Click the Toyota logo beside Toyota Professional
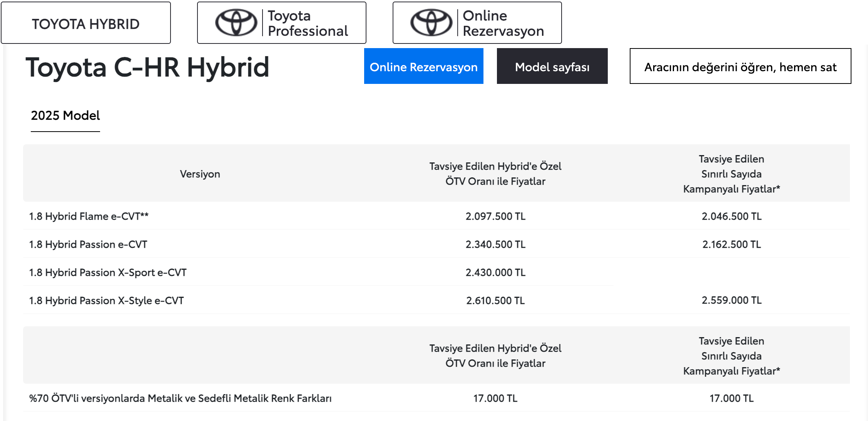868x421 pixels. tap(236, 23)
